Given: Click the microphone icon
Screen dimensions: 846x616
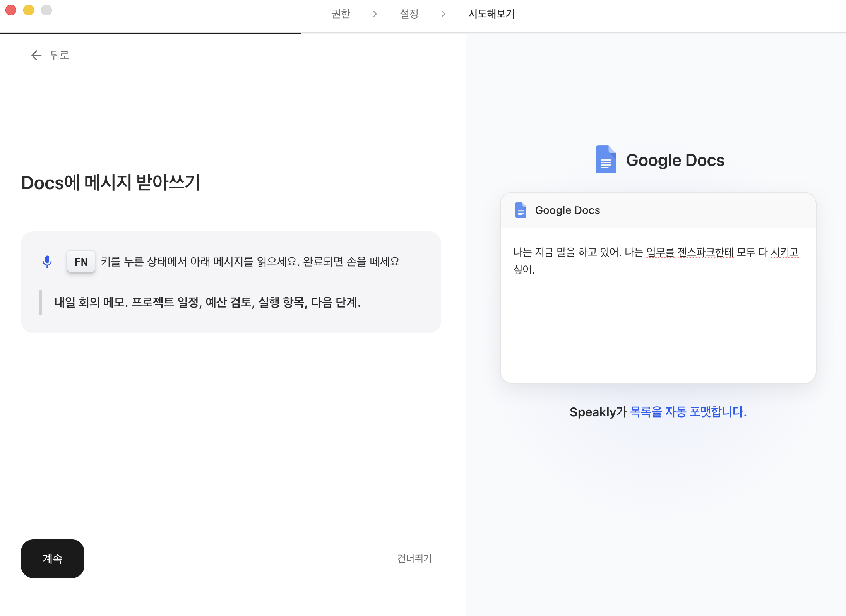Looking at the screenshot, I should pyautogui.click(x=47, y=262).
